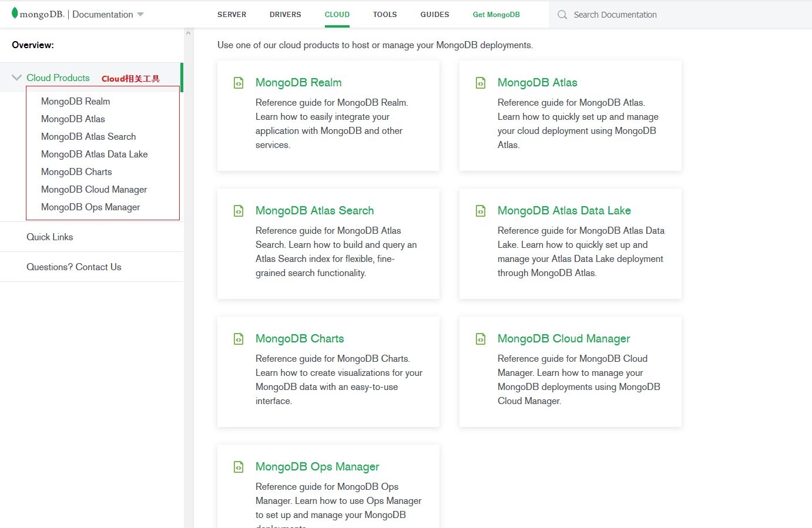This screenshot has width=812, height=528.
Task: Click the MongoDB leaf logo
Action: point(15,14)
